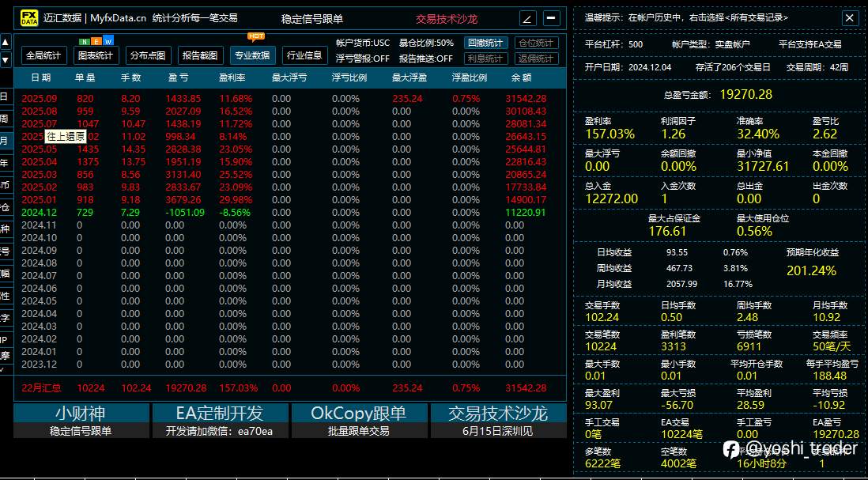Click the 4002笔 short trades value
Image resolution: width=868 pixels, height=480 pixels.
click(x=679, y=463)
